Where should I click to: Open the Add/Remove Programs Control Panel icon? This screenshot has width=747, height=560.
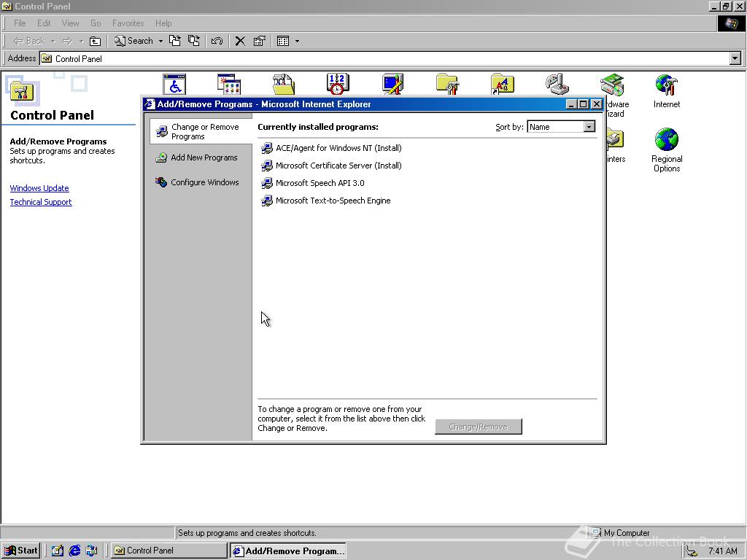[x=229, y=85]
